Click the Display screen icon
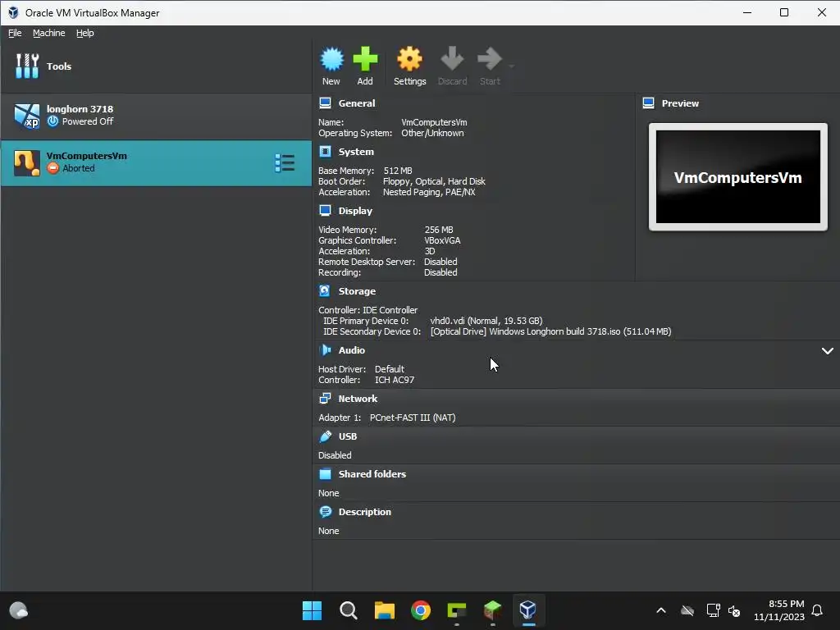Viewport: 840px width, 630px height. click(325, 210)
